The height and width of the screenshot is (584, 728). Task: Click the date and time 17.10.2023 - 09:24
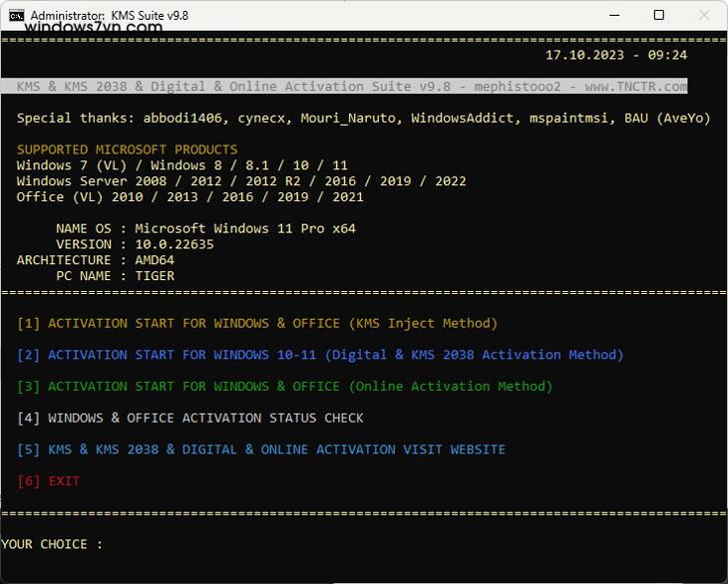616,55
